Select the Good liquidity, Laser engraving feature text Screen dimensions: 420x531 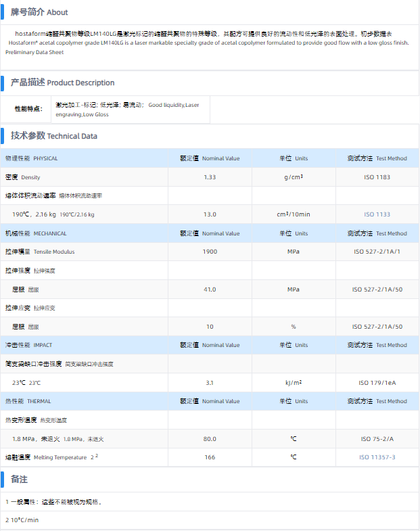click(127, 110)
